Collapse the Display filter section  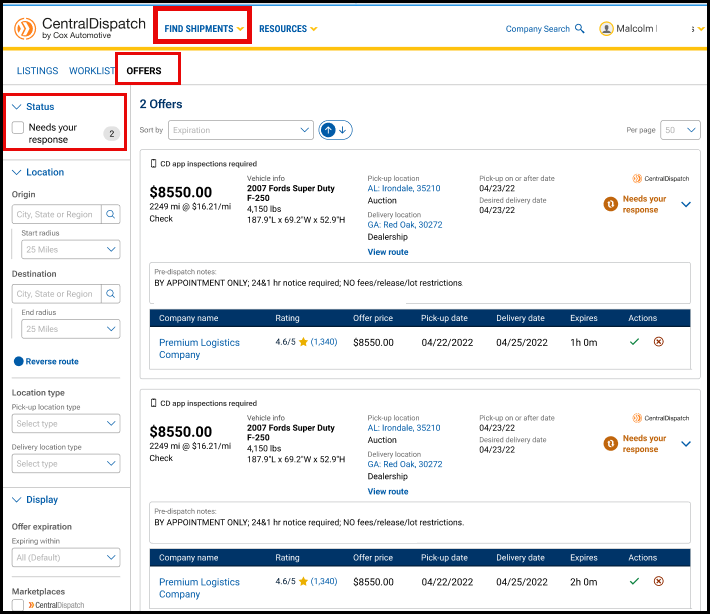point(17,500)
